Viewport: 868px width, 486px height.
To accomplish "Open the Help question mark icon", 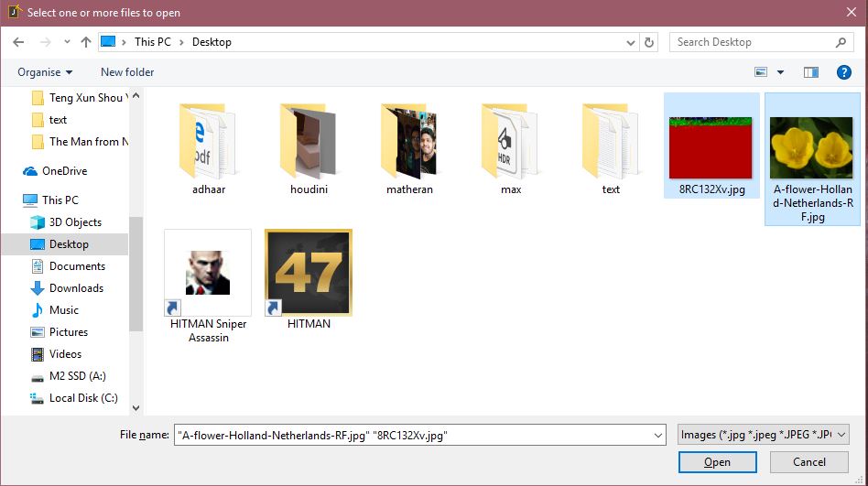I will (x=843, y=72).
